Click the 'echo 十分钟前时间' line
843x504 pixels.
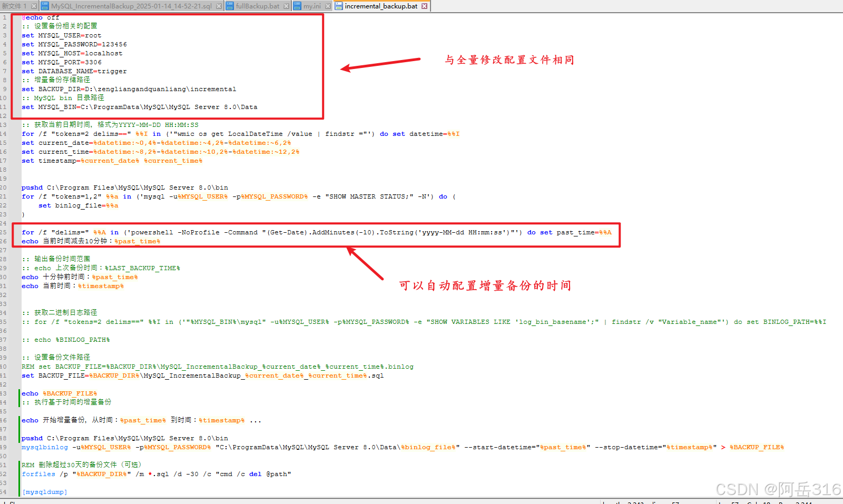pos(80,277)
